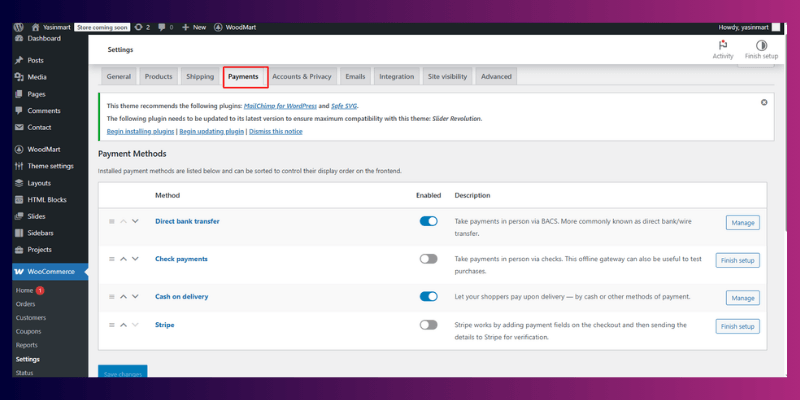Open the comments bubble icon in admin bar
800x400 pixels.
click(162, 27)
